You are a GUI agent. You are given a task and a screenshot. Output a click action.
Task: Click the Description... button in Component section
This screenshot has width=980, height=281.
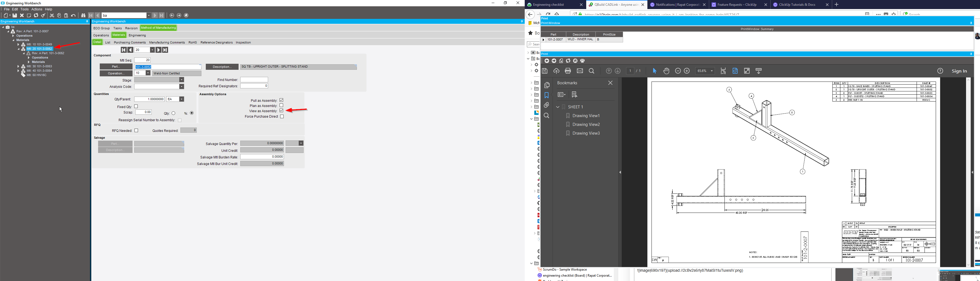(222, 67)
